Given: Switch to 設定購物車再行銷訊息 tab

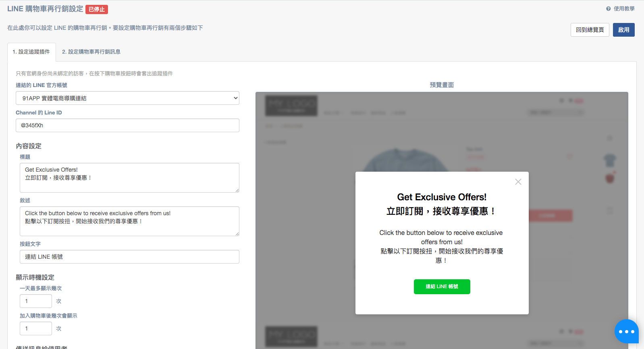Looking at the screenshot, I should coord(91,52).
